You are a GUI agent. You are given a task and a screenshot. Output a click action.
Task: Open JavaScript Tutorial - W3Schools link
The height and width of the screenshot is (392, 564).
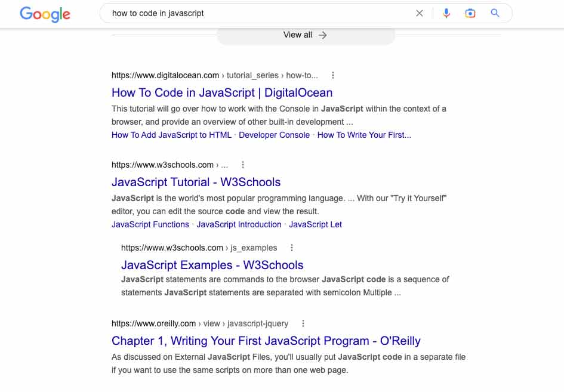[196, 182]
